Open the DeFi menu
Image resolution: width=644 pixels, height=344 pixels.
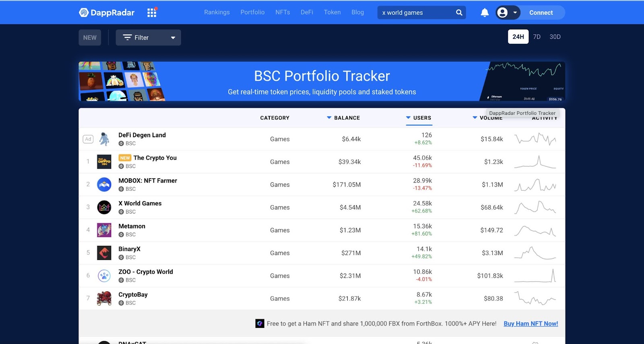[307, 12]
